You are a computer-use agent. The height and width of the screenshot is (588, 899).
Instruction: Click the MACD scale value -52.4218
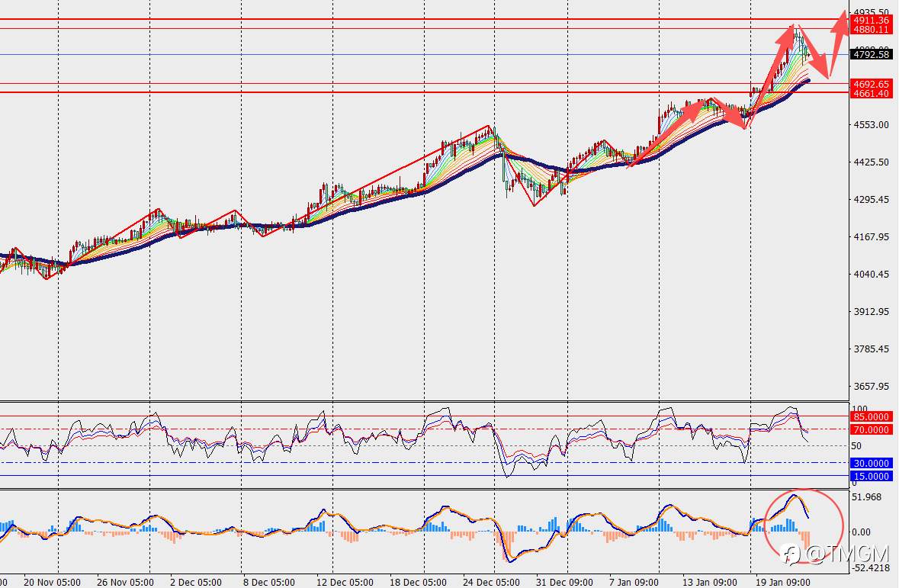click(x=870, y=568)
